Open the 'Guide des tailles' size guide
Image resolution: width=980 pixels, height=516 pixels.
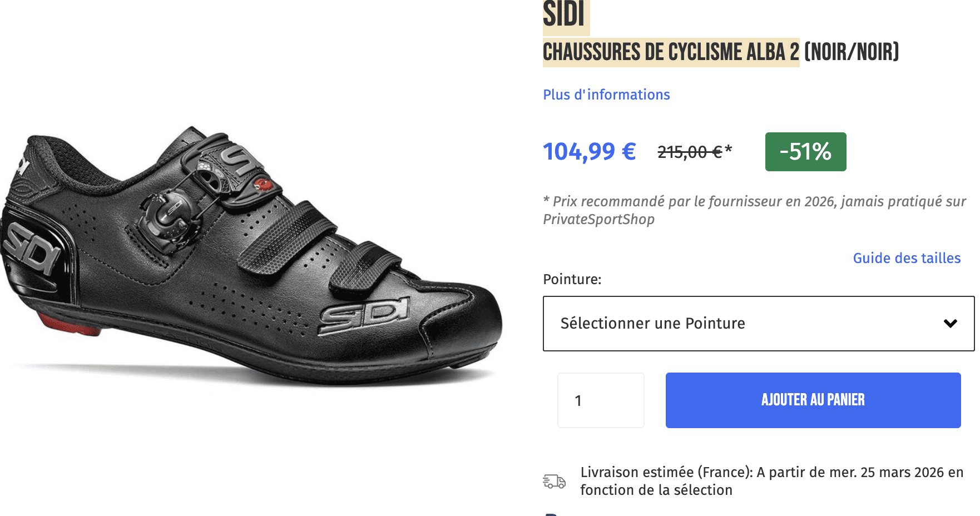pos(906,258)
